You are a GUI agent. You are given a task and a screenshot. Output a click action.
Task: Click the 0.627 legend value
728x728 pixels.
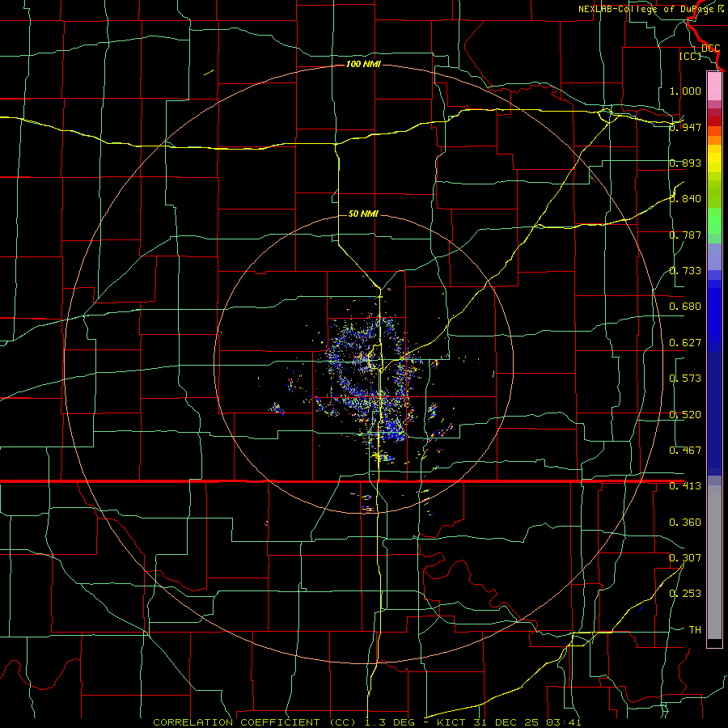tap(685, 343)
